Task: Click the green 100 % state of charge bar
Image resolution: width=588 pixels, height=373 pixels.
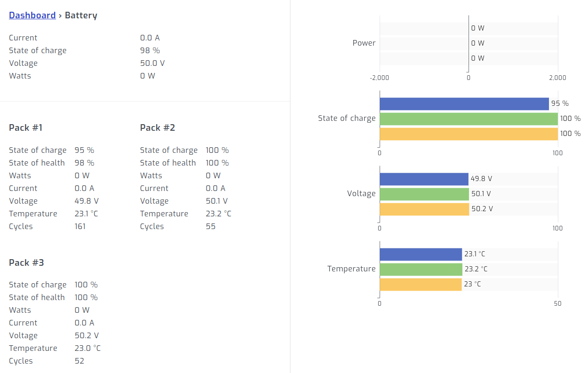Action: [x=468, y=119]
